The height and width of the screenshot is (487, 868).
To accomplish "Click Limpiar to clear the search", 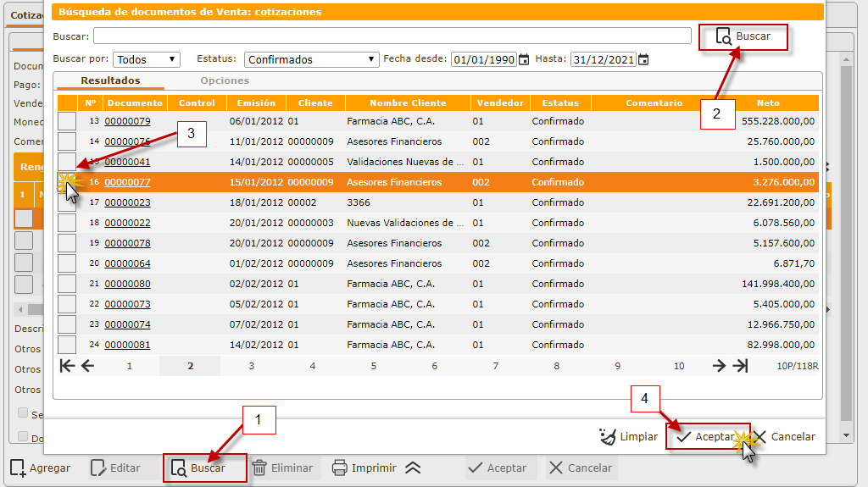I will coord(628,437).
